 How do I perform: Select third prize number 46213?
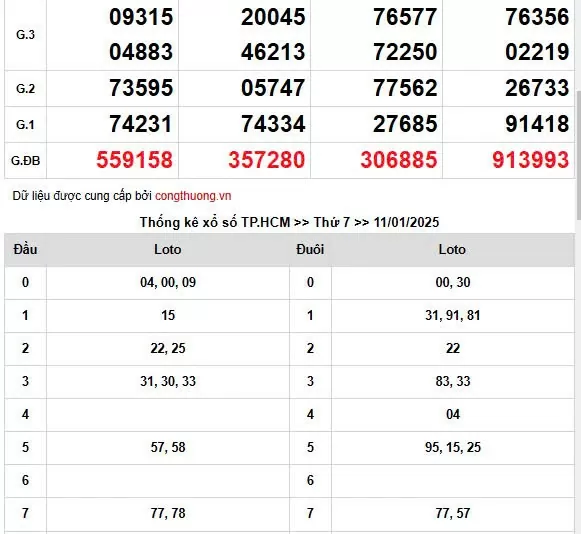[273, 52]
